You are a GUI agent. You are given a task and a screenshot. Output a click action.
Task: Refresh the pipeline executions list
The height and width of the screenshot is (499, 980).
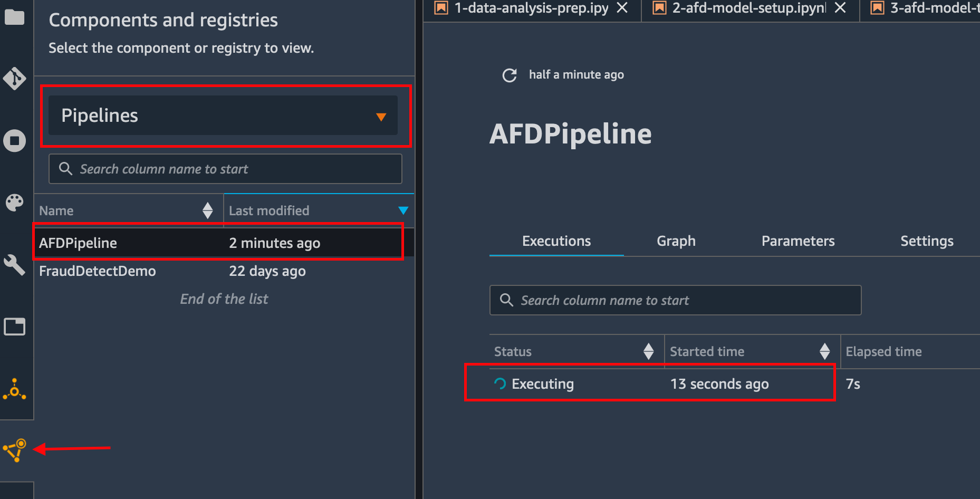(509, 75)
